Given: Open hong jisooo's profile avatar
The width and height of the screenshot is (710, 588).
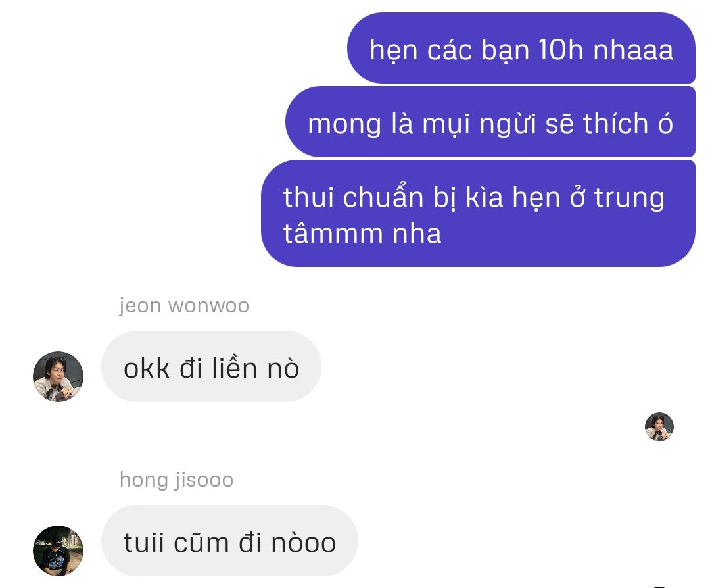Looking at the screenshot, I should point(58,551).
